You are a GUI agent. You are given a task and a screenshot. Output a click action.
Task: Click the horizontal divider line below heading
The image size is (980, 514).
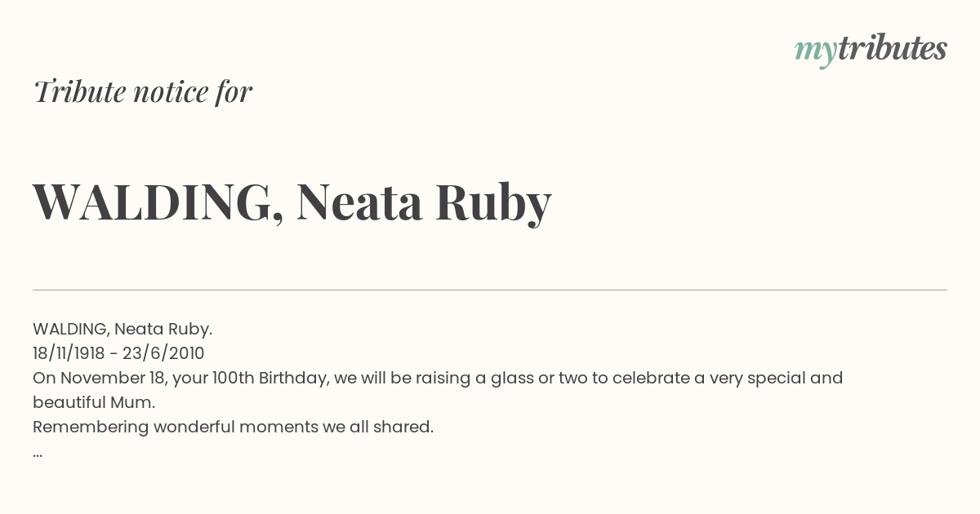point(490,290)
